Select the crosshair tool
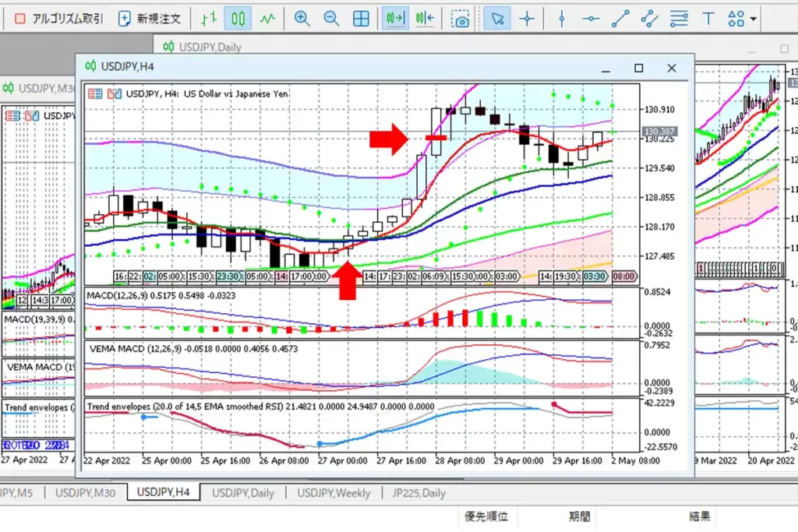Viewport: 798px width, 532px height. tap(528, 19)
